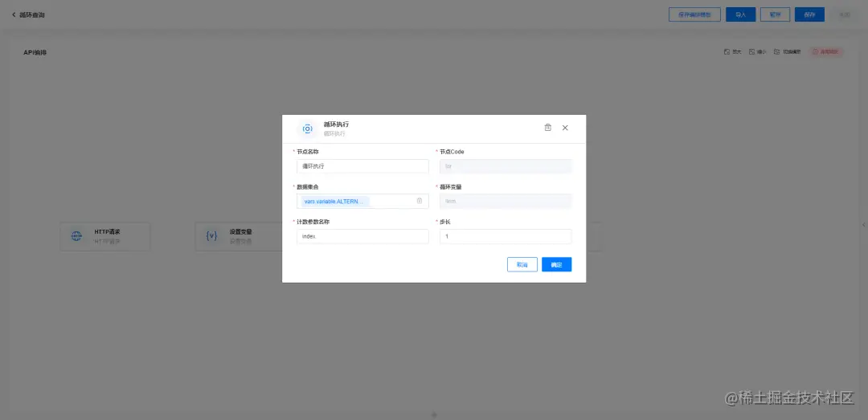Close the 循环执行 dialog with X icon
The width and height of the screenshot is (868, 420).
click(565, 127)
